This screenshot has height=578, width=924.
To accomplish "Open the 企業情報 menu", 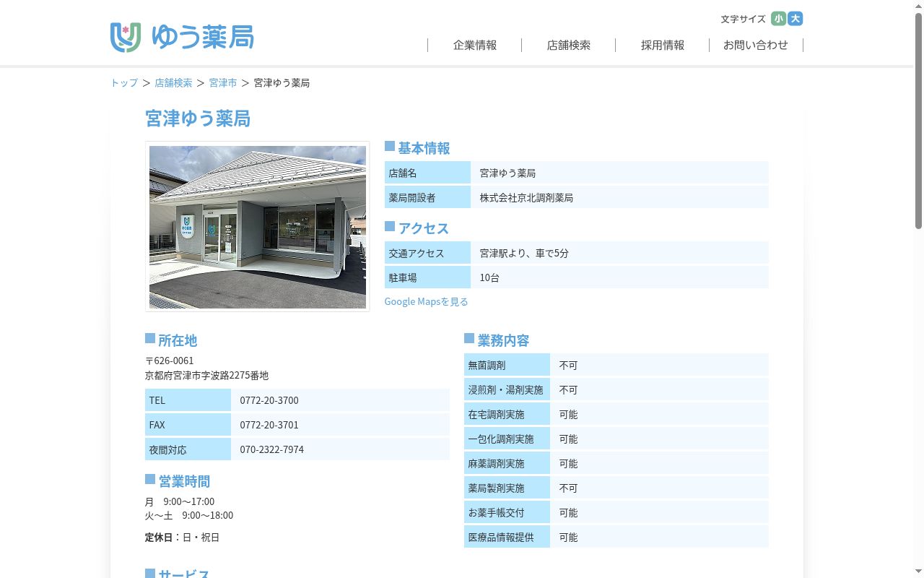I will coord(475,45).
